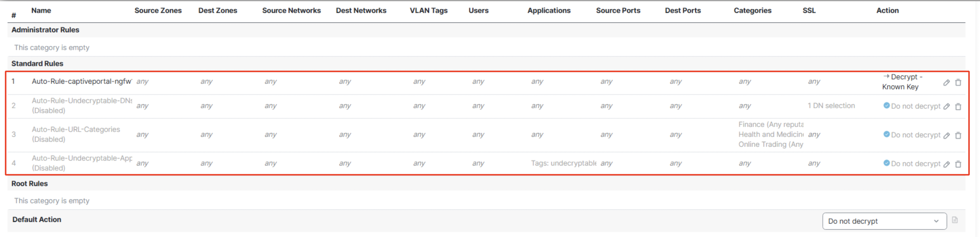This screenshot has width=980, height=237.
Task: Open the Default Action dropdown
Action: coord(884,221)
